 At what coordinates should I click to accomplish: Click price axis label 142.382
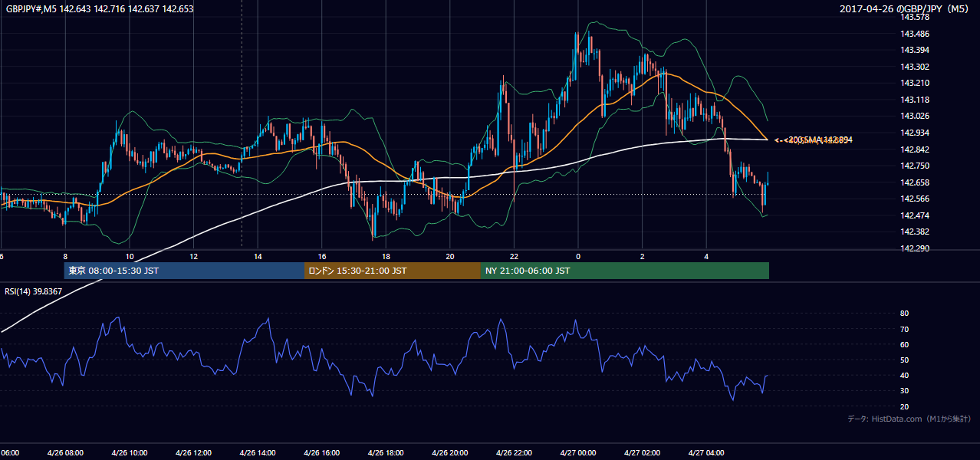tap(915, 232)
